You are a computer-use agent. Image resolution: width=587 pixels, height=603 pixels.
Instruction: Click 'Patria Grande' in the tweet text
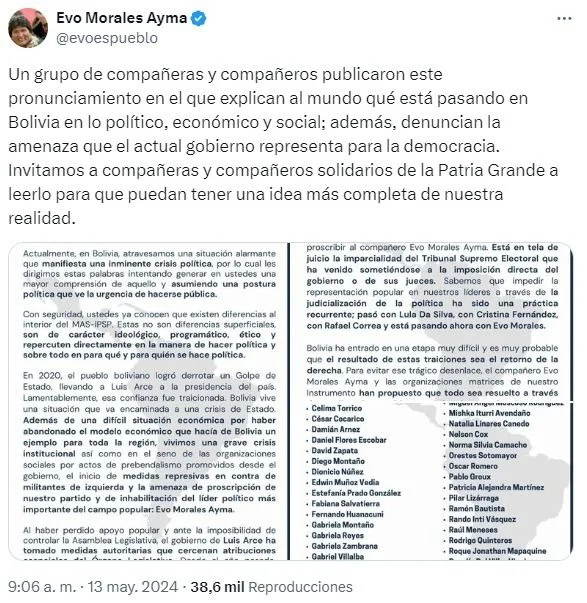(490, 170)
